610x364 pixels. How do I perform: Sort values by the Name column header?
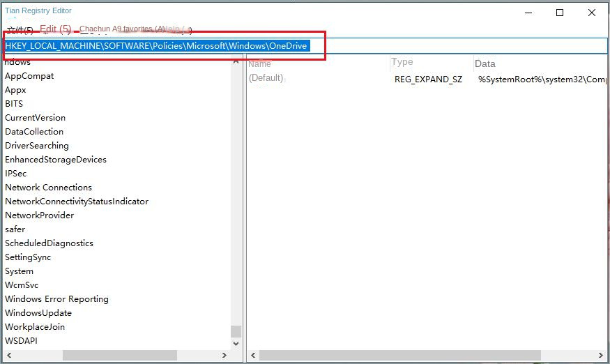point(260,63)
